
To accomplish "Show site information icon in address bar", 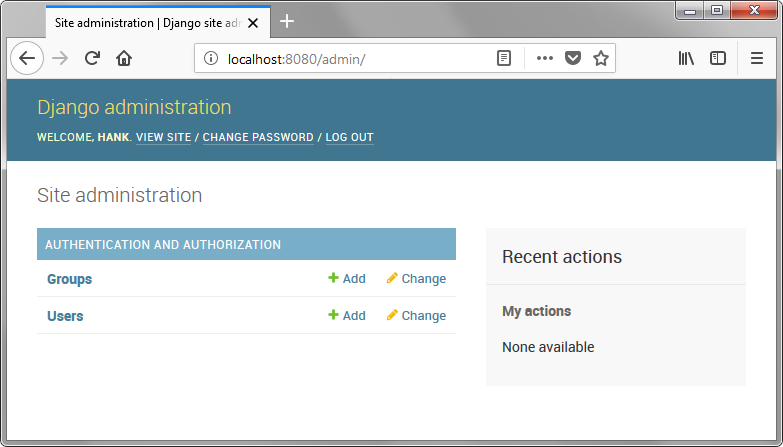I will point(211,58).
